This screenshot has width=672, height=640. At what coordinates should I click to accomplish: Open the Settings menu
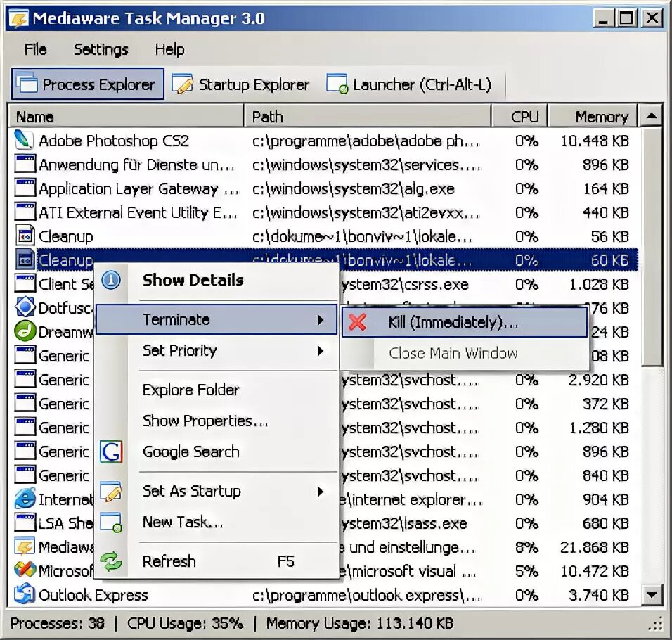[101, 50]
